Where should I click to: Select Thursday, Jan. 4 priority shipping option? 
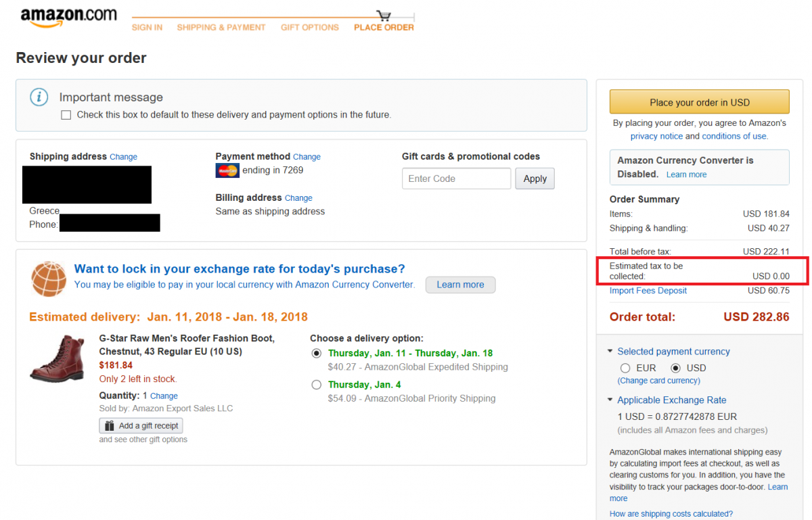click(316, 385)
